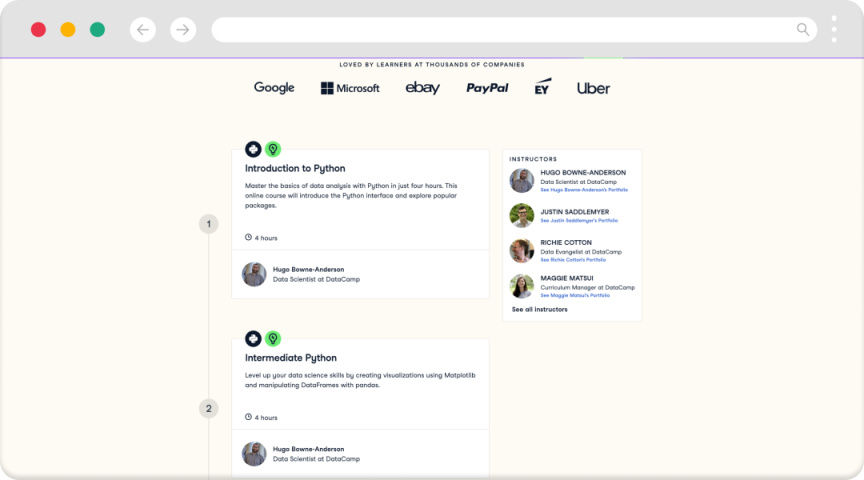
Task: Click clock icon in Introduction to Python card
Action: pyautogui.click(x=249, y=238)
